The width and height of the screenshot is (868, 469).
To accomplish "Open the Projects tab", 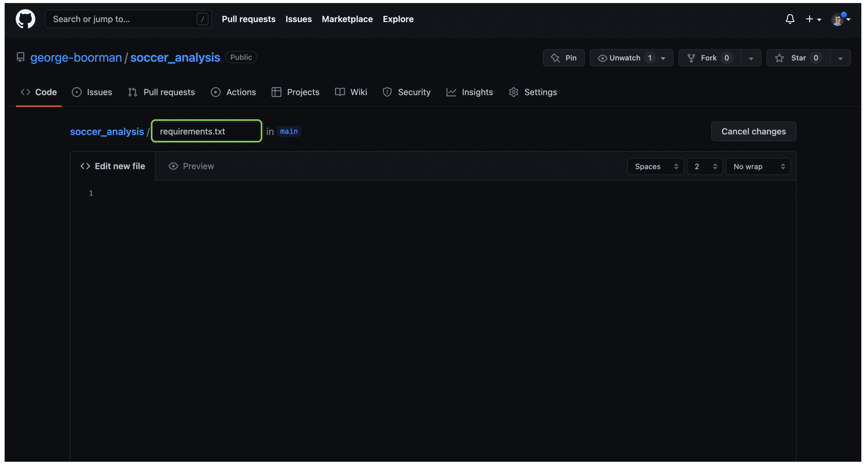I will pos(295,92).
